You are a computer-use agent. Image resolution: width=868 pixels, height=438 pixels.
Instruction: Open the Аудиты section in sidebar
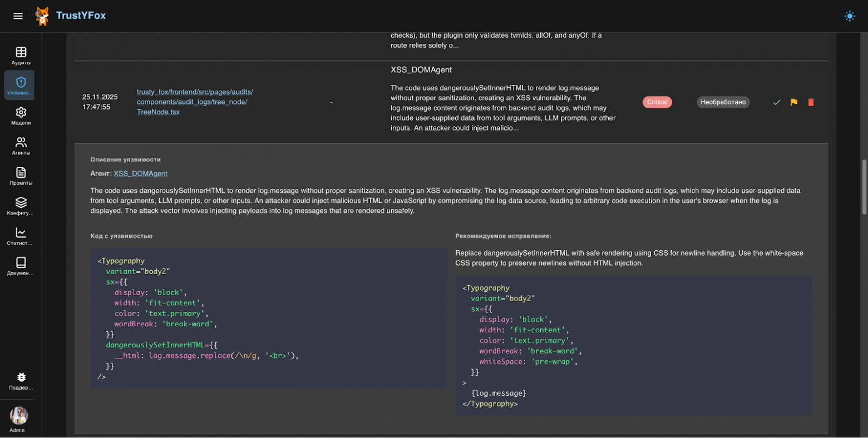point(21,56)
